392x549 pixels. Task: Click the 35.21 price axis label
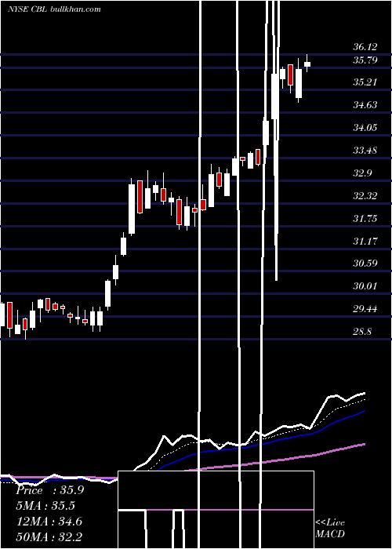(365, 82)
